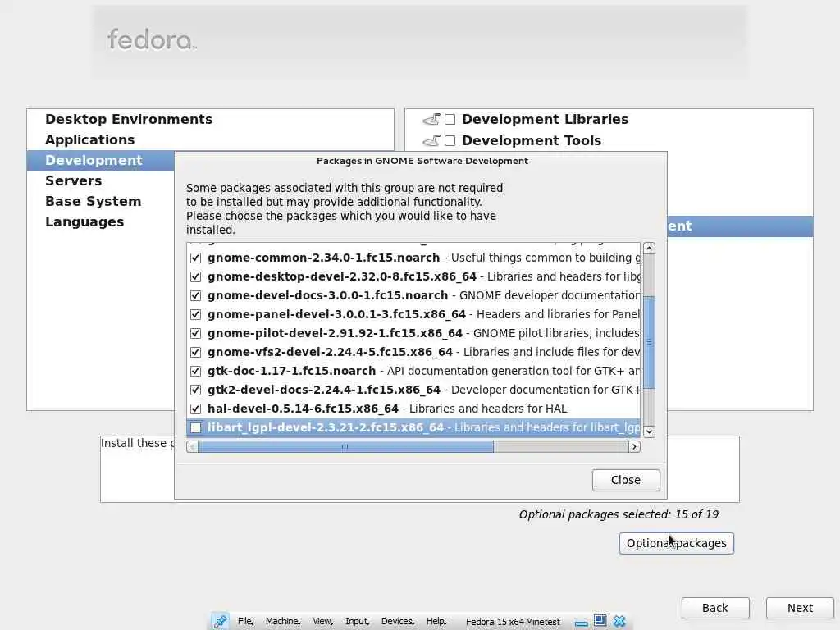Go Back to previous installer step

click(715, 608)
